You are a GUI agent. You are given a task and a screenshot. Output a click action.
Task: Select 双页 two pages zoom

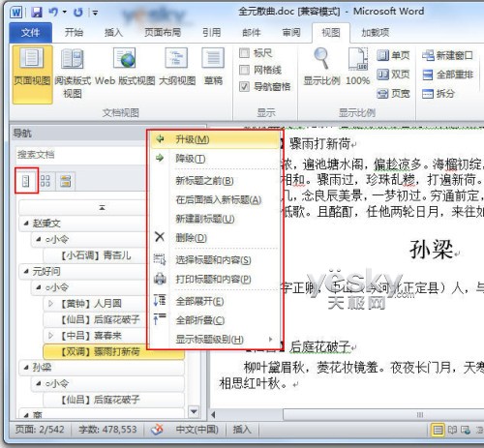pyautogui.click(x=393, y=75)
